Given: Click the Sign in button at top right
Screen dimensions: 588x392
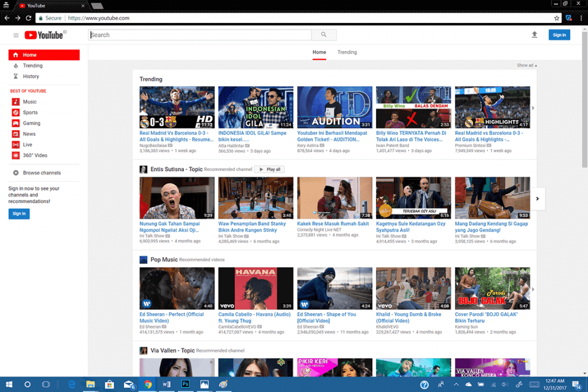Looking at the screenshot, I should 559,35.
